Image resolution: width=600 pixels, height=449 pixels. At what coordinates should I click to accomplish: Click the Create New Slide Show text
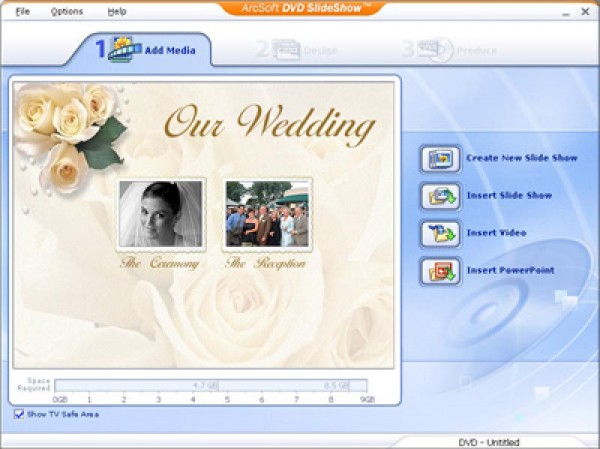(x=522, y=158)
